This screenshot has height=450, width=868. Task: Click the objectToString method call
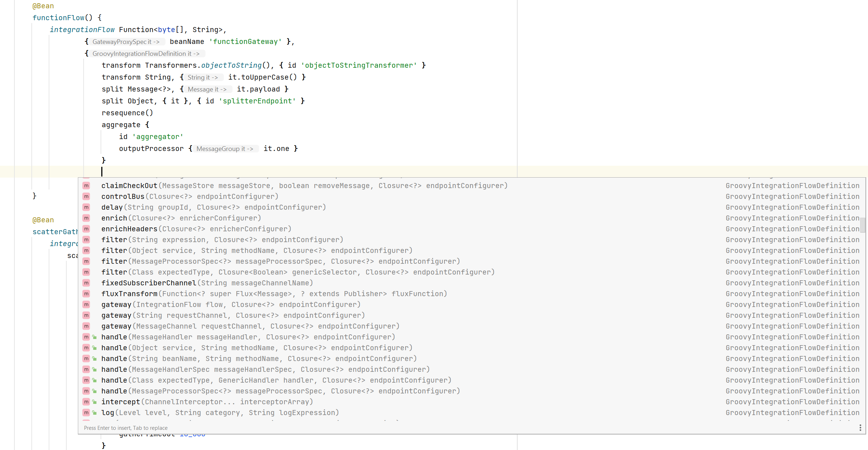coord(231,65)
